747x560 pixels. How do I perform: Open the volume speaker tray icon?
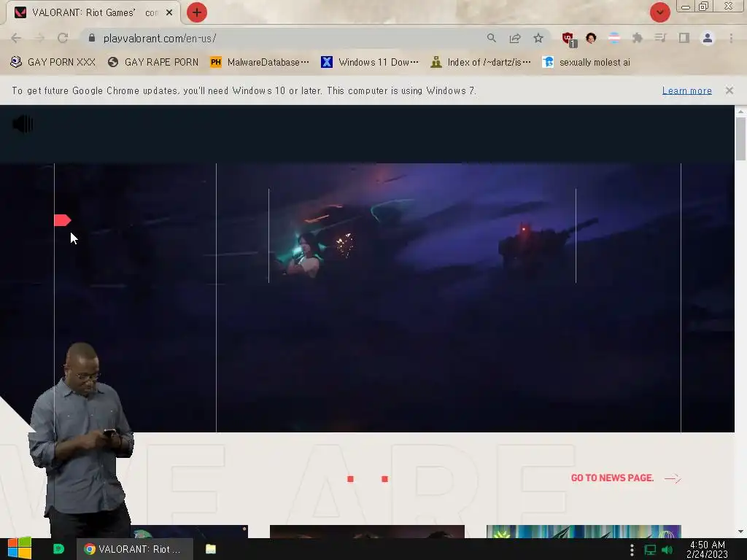pos(667,550)
